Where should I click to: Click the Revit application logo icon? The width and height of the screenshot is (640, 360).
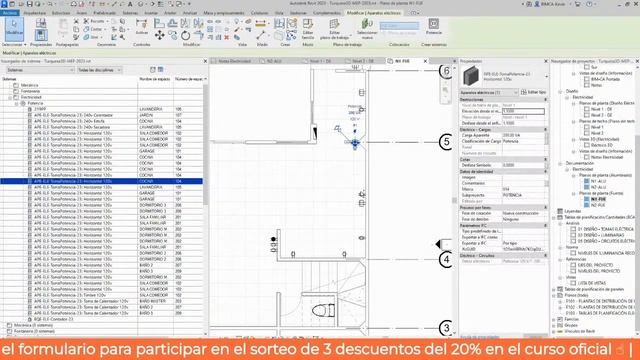[x=4, y=4]
